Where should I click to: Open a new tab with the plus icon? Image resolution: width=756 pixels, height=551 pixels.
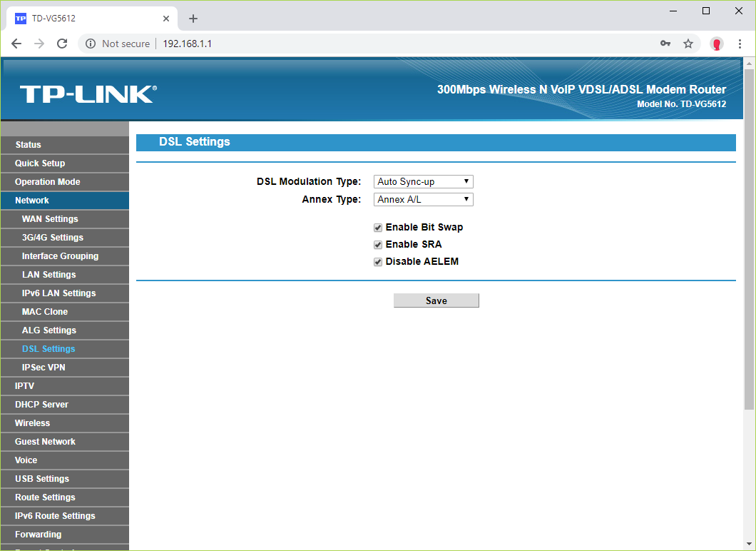193,19
